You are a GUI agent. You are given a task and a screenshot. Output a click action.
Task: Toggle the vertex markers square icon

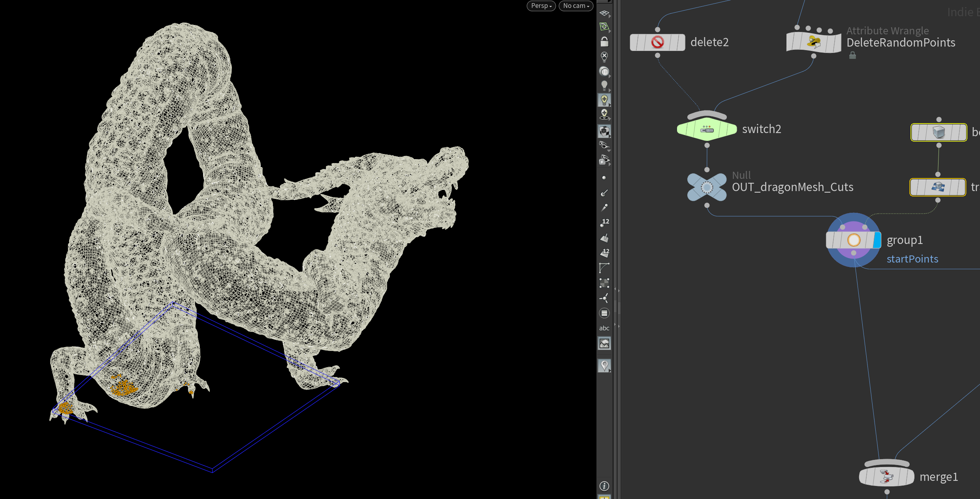coord(604,283)
